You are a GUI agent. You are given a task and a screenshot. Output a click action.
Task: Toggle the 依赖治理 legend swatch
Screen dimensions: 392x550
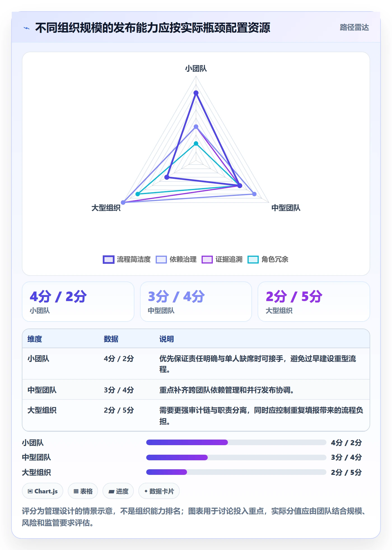pyautogui.click(x=161, y=259)
